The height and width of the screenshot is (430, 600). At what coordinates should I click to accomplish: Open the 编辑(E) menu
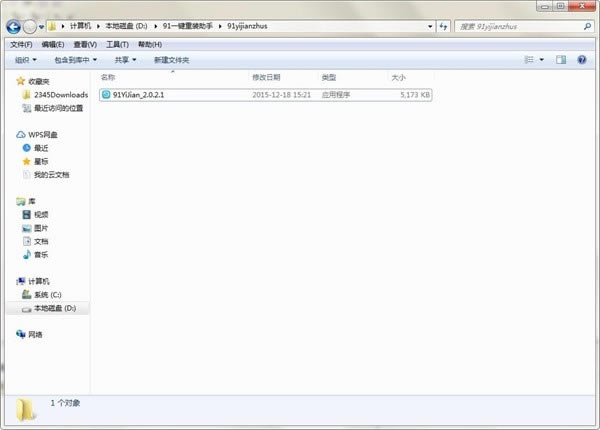pos(53,44)
